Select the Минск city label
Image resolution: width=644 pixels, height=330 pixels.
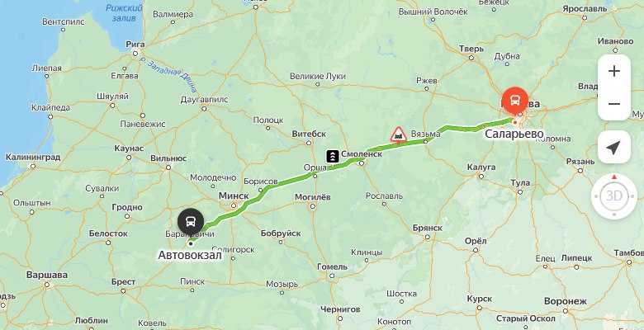234,196
